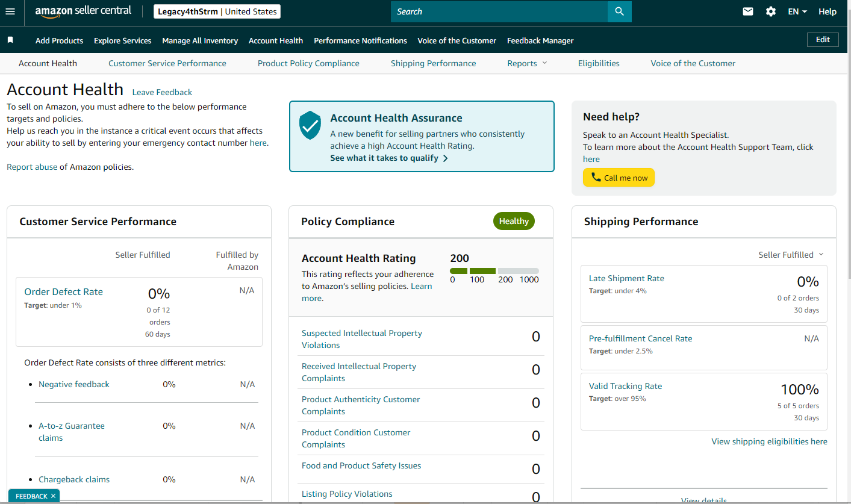Click the Fulfilled by Amazon column header
This screenshot has width=851, height=504.
pyautogui.click(x=237, y=261)
